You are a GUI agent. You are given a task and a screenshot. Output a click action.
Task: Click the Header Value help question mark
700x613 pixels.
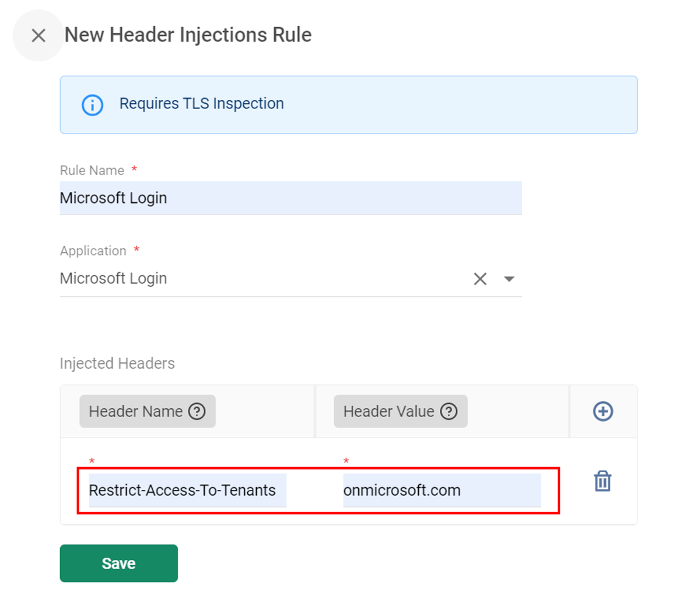click(449, 411)
